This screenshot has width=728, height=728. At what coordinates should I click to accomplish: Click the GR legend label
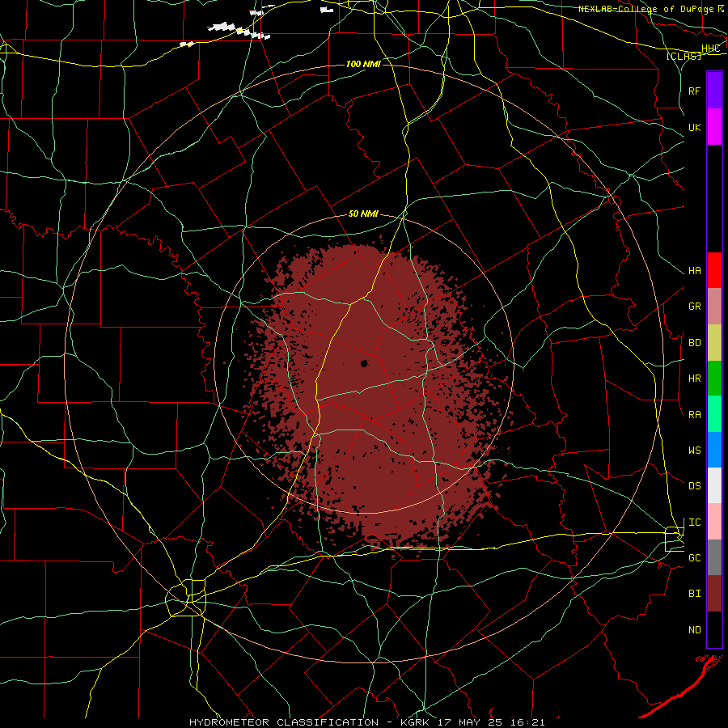pyautogui.click(x=694, y=307)
